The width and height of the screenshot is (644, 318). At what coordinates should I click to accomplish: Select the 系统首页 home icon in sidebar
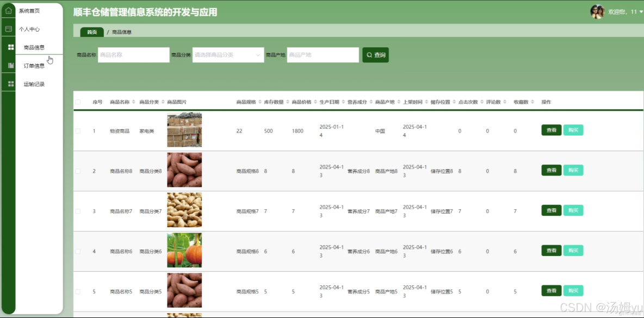click(8, 10)
